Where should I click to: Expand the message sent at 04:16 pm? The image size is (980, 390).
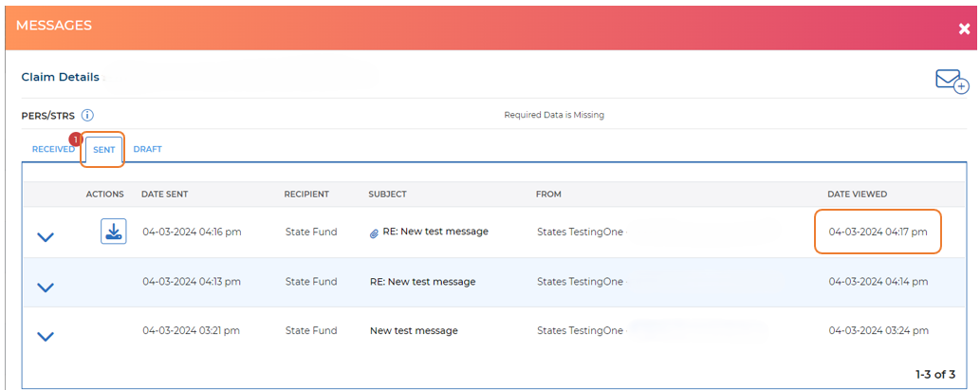[45, 236]
